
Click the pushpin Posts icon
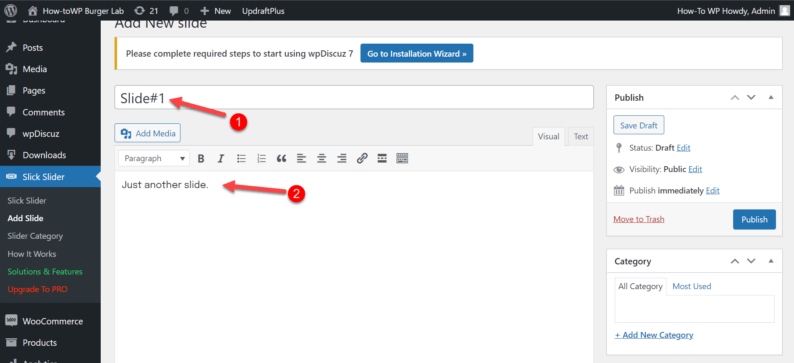pyautogui.click(x=11, y=48)
